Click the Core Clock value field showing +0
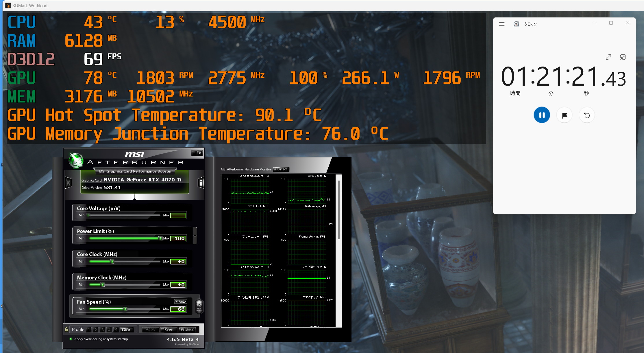This screenshot has width=644, height=353. point(178,262)
